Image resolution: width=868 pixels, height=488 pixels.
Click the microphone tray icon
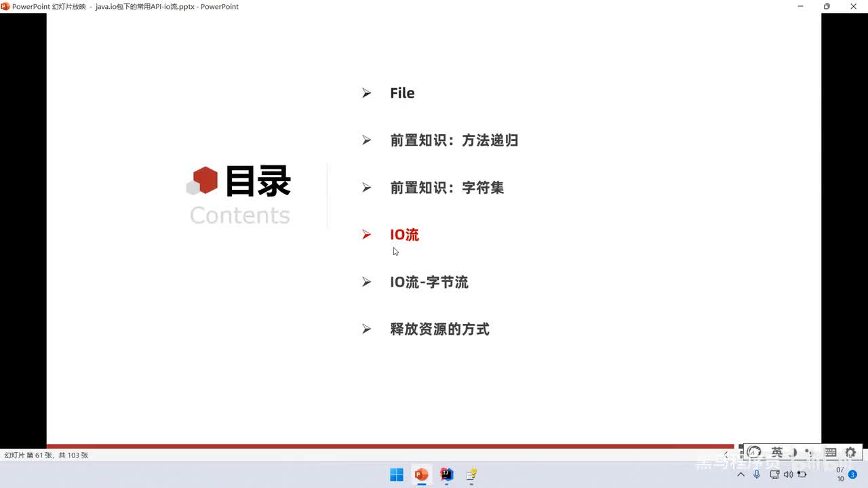(x=757, y=474)
